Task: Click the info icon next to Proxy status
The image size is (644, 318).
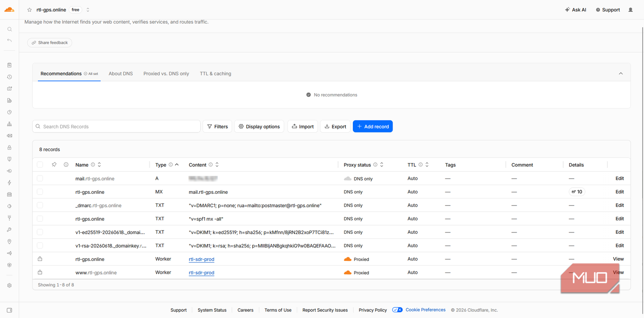Action: tap(375, 165)
